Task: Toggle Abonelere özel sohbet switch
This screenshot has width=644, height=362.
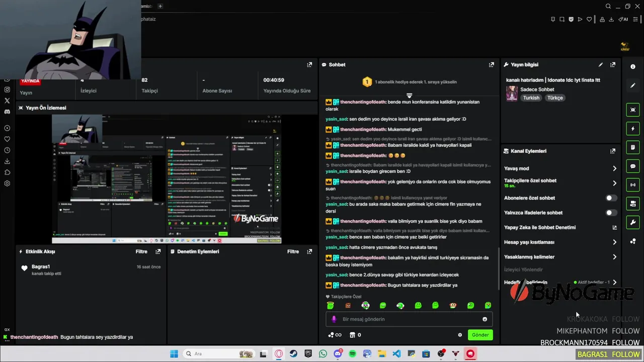Action: tap(611, 198)
